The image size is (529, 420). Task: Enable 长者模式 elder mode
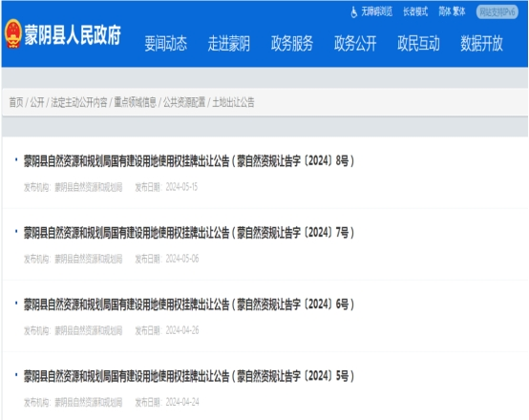point(415,12)
